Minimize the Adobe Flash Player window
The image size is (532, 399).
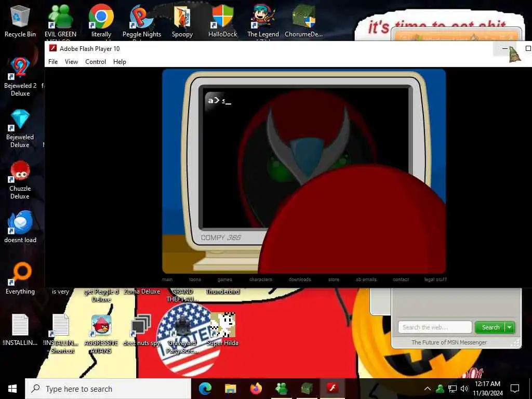504,48
